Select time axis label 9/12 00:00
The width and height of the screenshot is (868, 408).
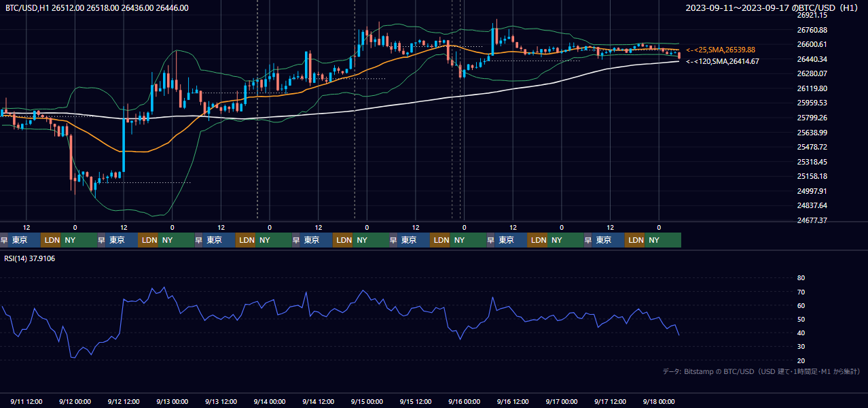75,401
